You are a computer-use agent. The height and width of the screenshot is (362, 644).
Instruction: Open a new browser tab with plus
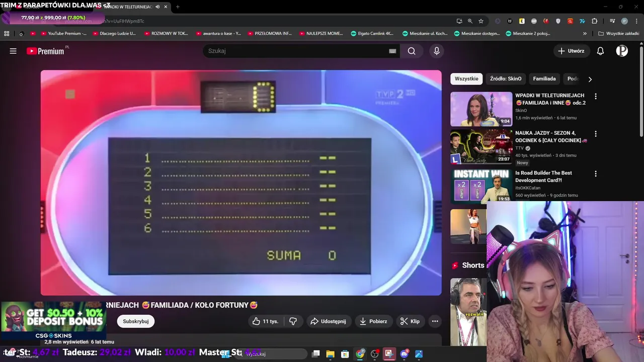point(178,7)
